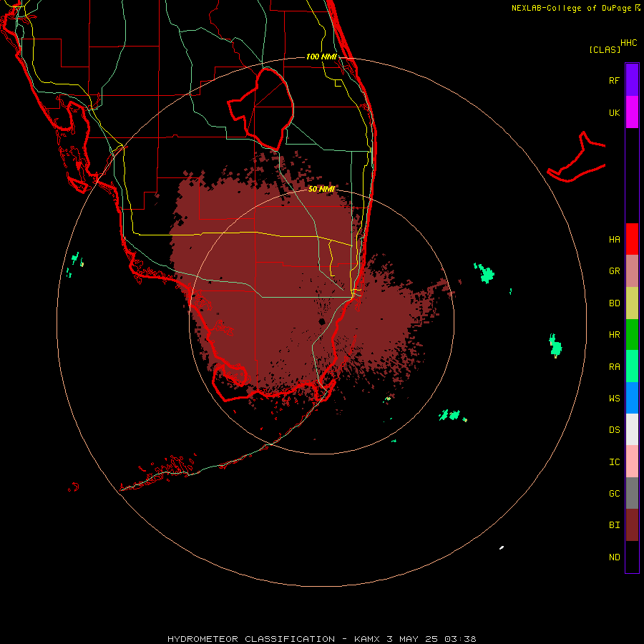The image size is (644, 644).
Task: Click the DS white legend swatch
Action: click(x=632, y=429)
